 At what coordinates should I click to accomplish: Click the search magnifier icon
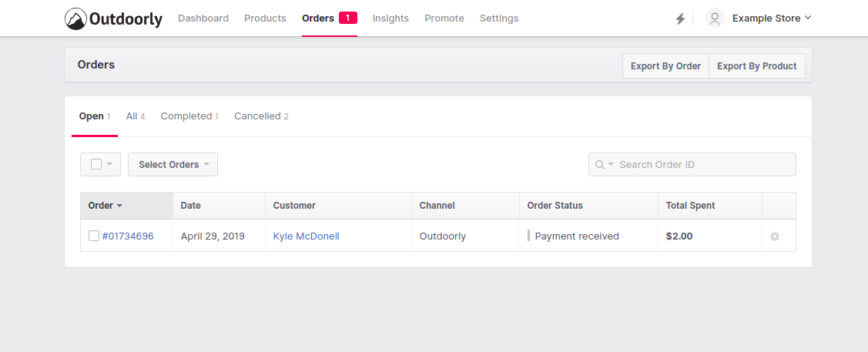coord(600,165)
